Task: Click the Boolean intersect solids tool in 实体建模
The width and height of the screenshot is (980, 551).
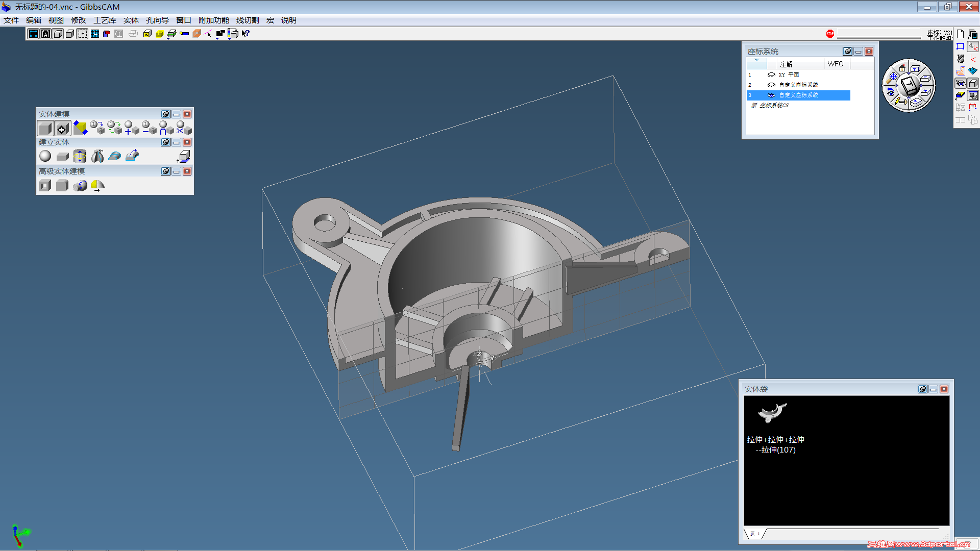Action: point(166,128)
